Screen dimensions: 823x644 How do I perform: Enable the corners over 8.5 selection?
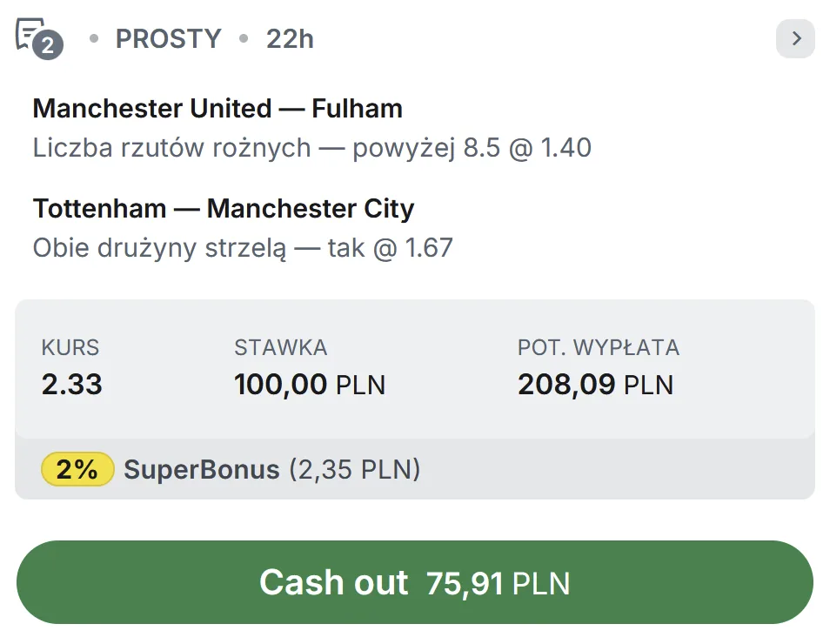(x=311, y=148)
